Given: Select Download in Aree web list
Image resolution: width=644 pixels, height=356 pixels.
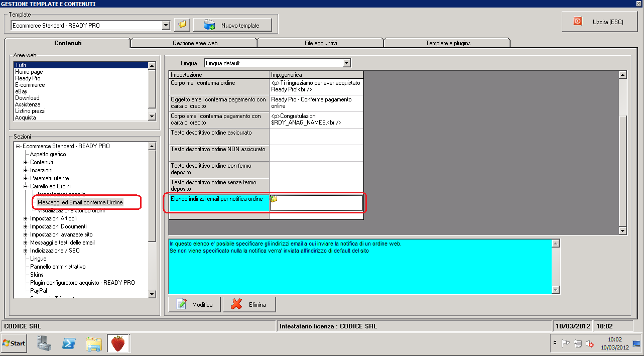Looking at the screenshot, I should 81,98.
